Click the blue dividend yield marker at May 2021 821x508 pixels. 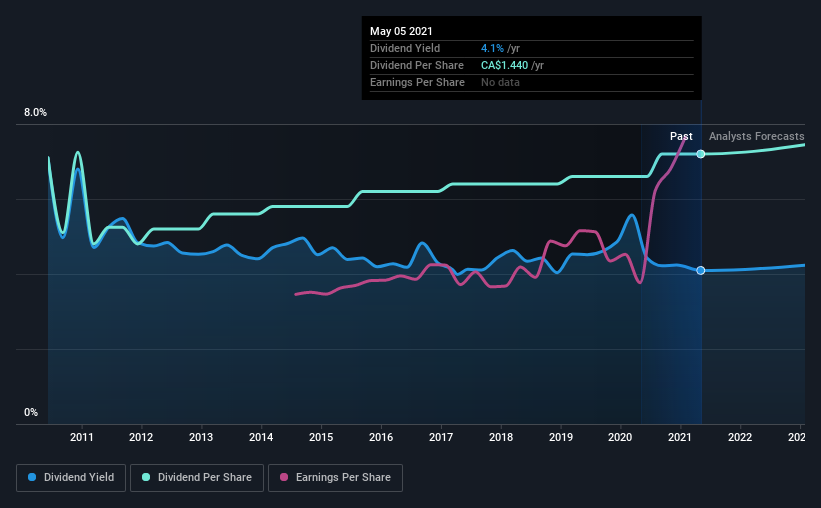pos(701,270)
